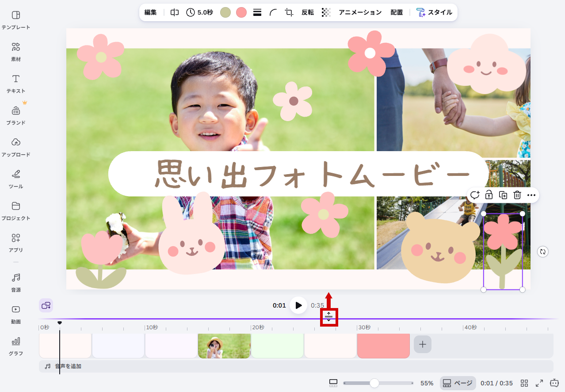
Task: Open the テンプレート sidebar panel
Action: point(16,20)
